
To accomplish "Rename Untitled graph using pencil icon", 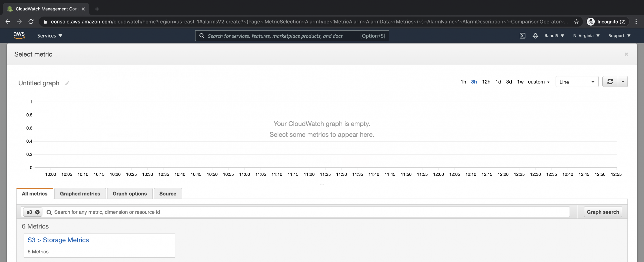I will (67, 83).
